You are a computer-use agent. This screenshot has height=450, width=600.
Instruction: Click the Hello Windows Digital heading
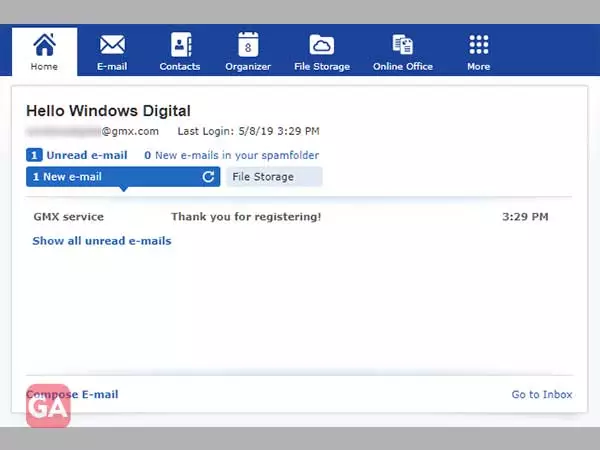point(108,111)
